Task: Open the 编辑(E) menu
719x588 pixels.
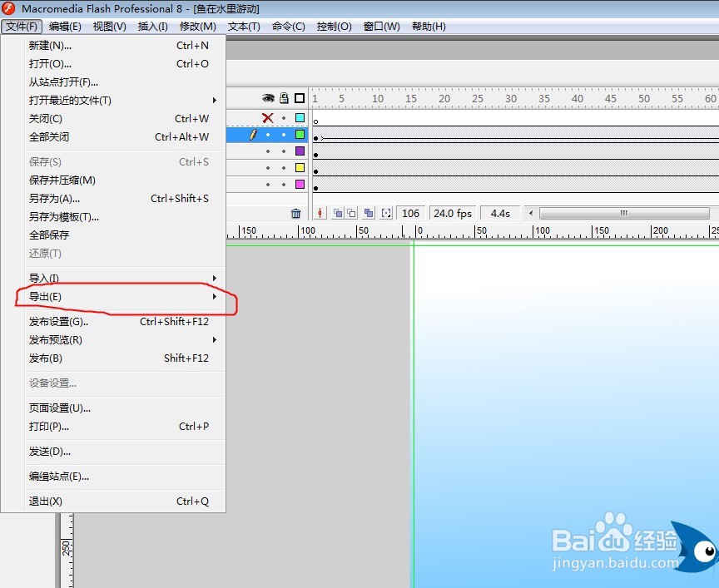Action: [x=65, y=27]
